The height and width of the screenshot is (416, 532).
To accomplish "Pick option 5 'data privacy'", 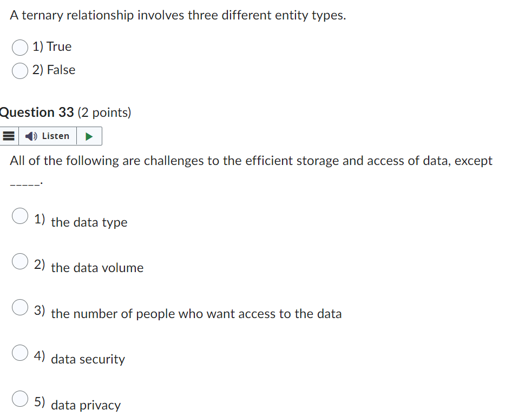I will (19, 398).
